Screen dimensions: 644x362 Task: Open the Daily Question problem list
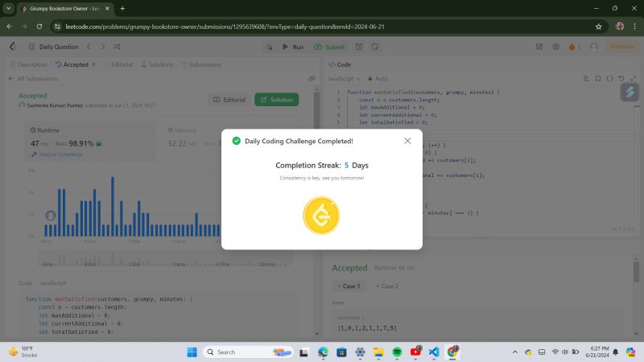pyautogui.click(x=53, y=47)
